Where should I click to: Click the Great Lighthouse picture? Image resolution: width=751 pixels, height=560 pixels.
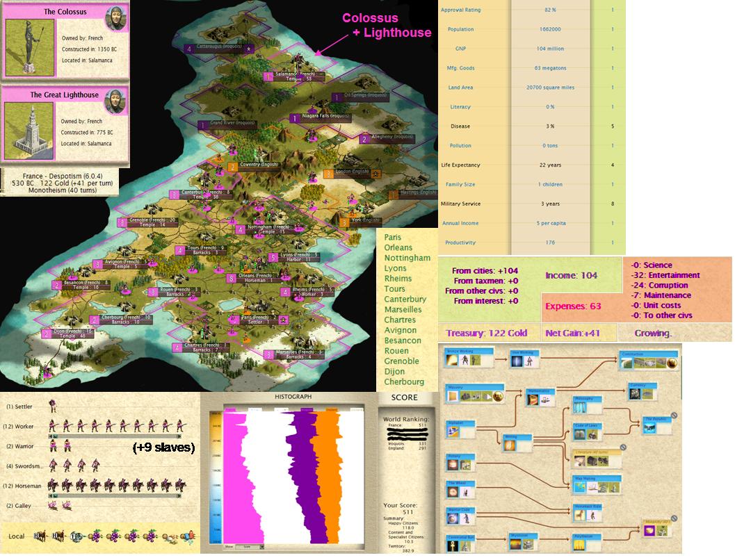click(x=29, y=131)
